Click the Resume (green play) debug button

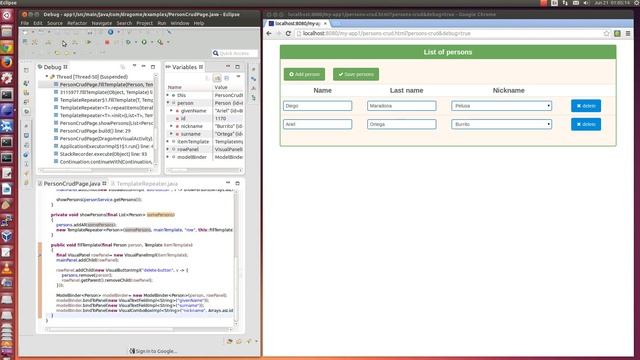coord(89,42)
